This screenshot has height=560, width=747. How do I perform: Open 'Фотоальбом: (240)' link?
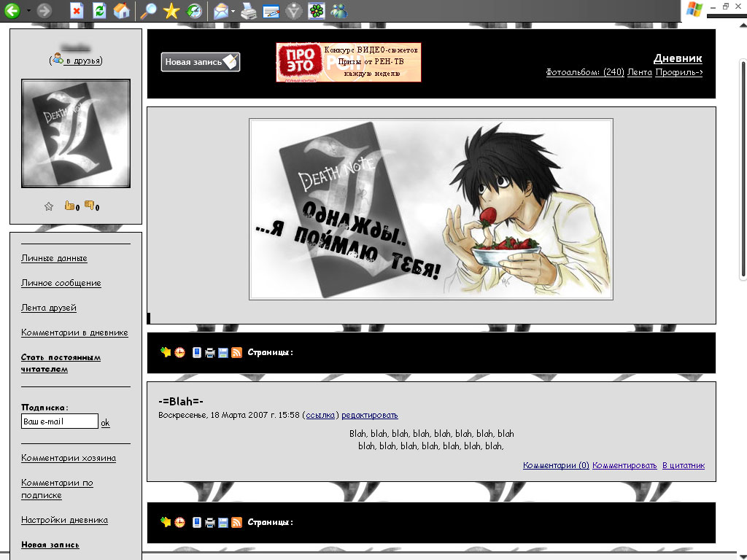[x=585, y=72]
